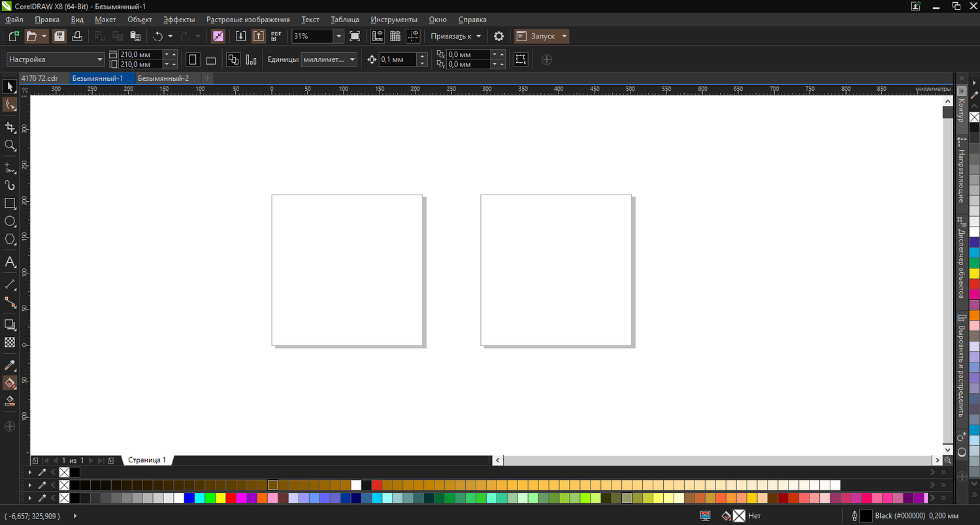
Task: Choose the Zoom tool in the toolbox
Action: coord(10,146)
